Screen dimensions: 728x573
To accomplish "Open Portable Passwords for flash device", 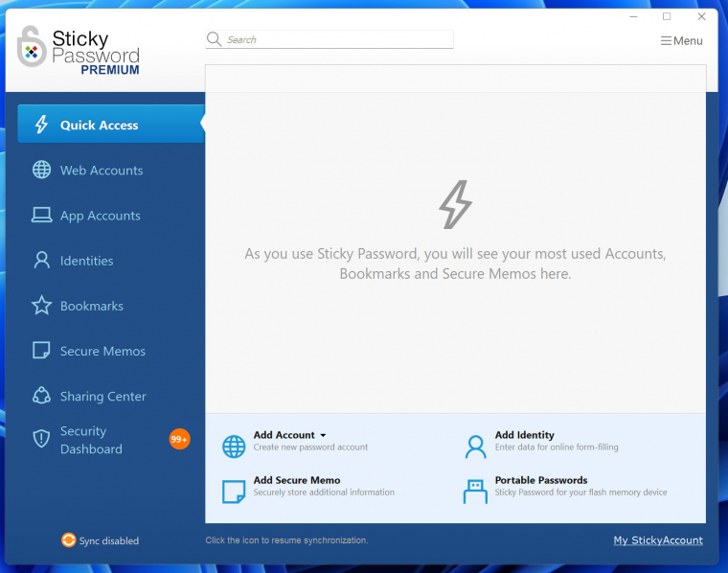I will [x=540, y=480].
